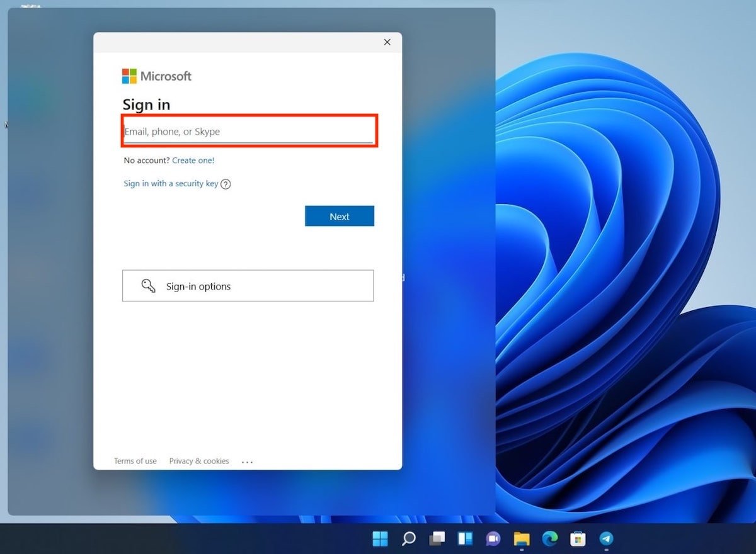
Task: Open Microsoft Store from the taskbar
Action: (x=578, y=539)
